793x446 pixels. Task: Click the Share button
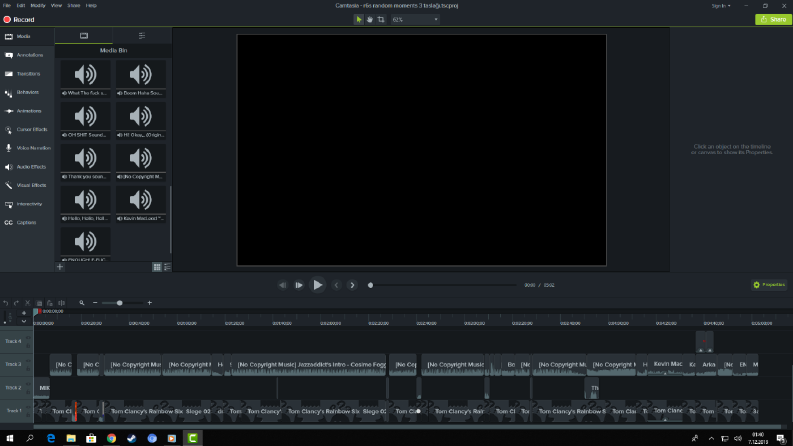(x=773, y=19)
